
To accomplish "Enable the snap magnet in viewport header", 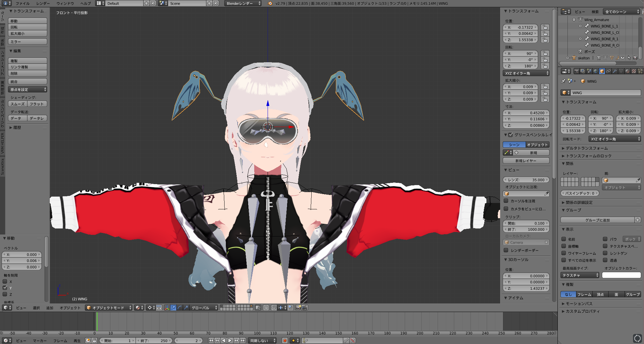I will click(274, 308).
